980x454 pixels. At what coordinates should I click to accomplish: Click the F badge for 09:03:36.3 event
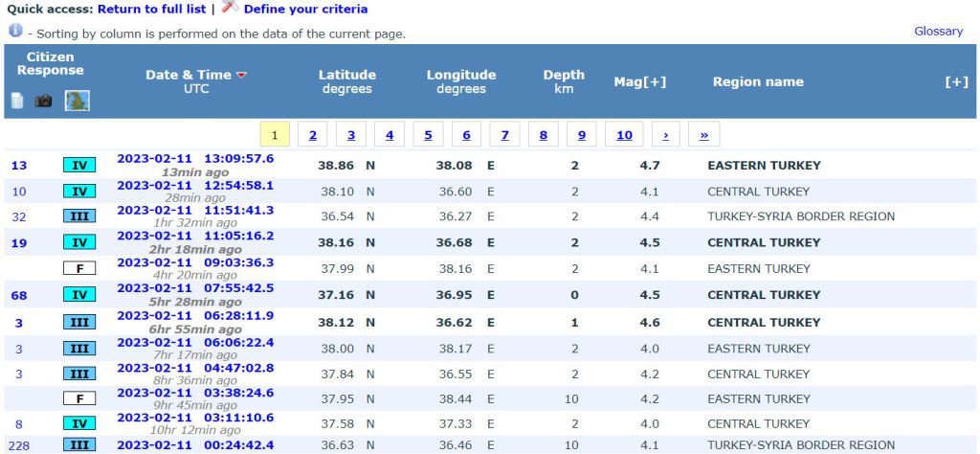[79, 269]
